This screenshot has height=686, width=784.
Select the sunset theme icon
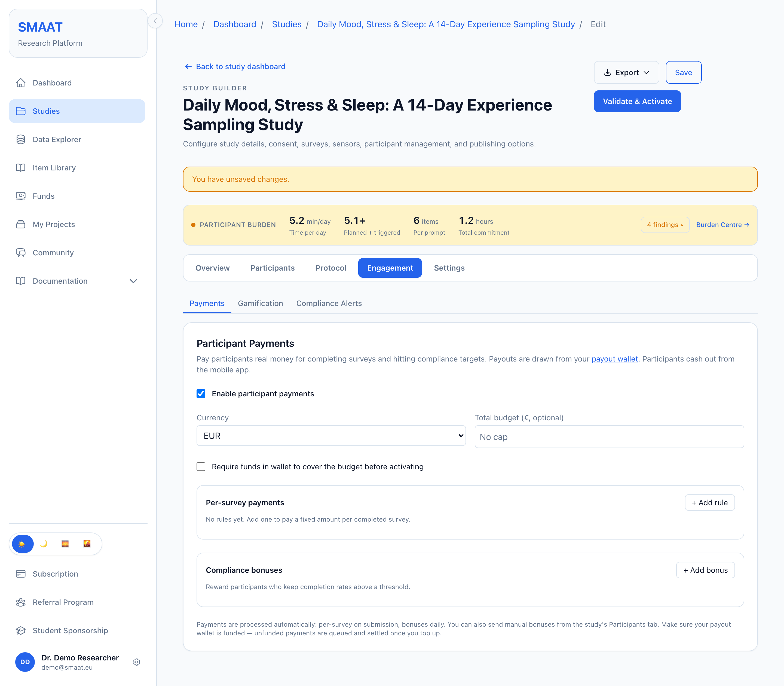pos(65,544)
